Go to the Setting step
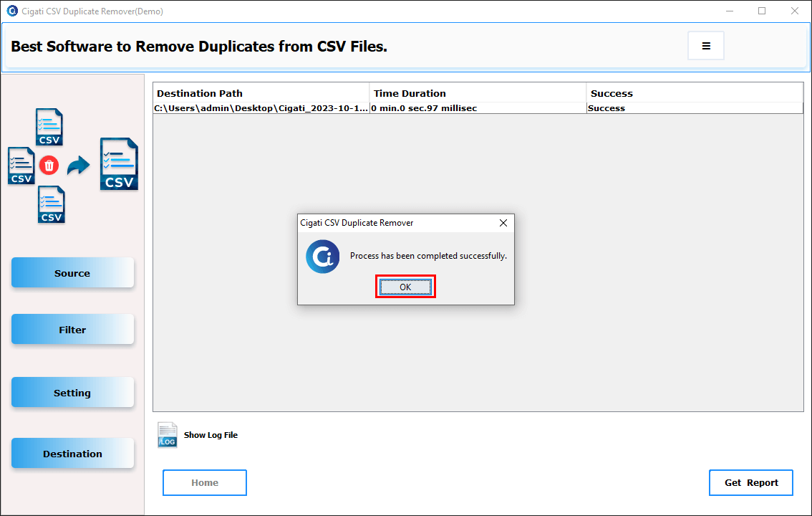Screen dimensions: 812x516 pos(72,392)
